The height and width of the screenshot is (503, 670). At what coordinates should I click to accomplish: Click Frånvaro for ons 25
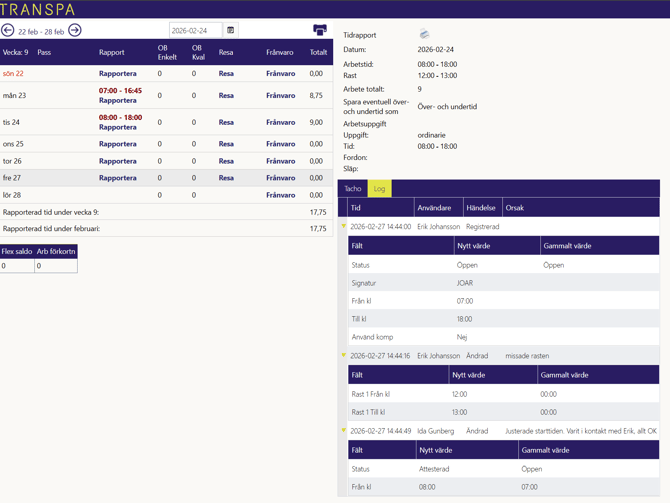pos(280,144)
